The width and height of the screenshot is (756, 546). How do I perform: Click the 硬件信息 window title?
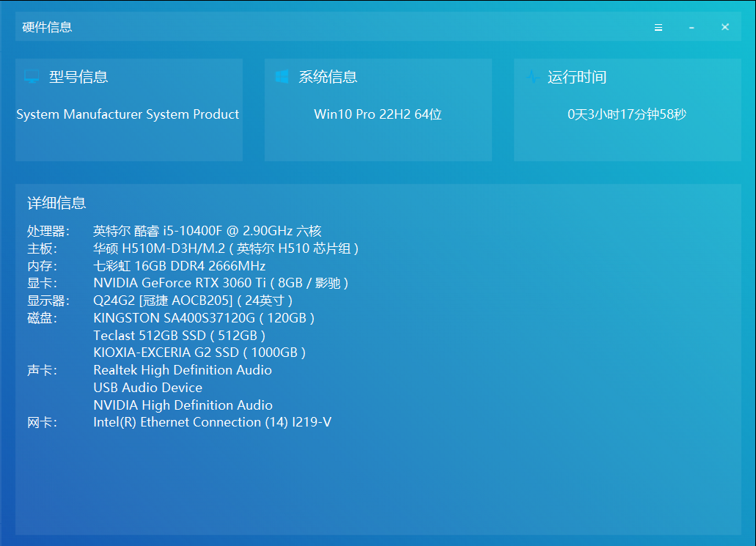47,27
